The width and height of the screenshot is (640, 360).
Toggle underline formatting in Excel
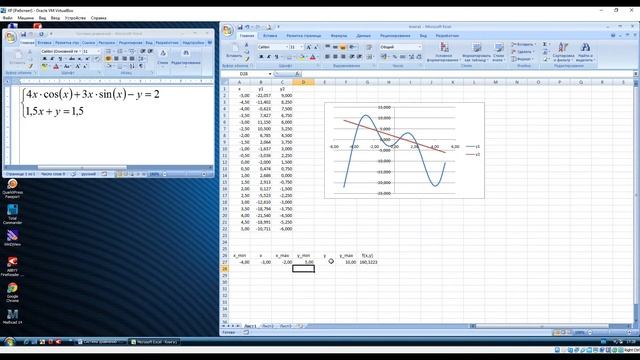[276, 57]
